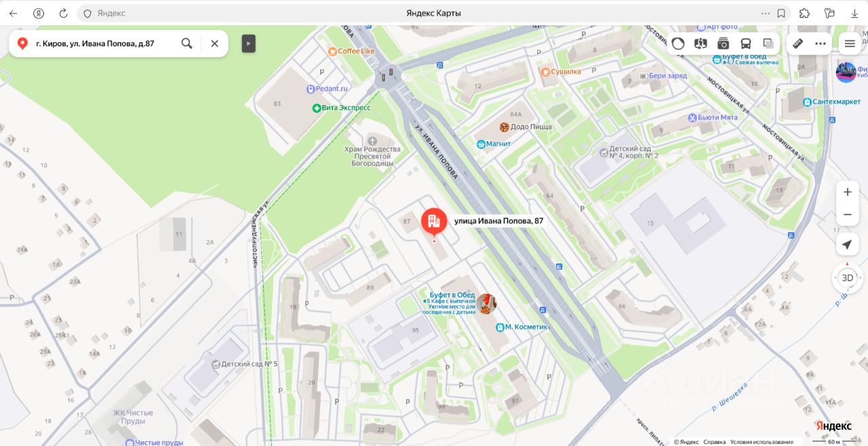This screenshot has width=868, height=446.
Task: Open the browser bookmark icon
Action: (x=781, y=13)
